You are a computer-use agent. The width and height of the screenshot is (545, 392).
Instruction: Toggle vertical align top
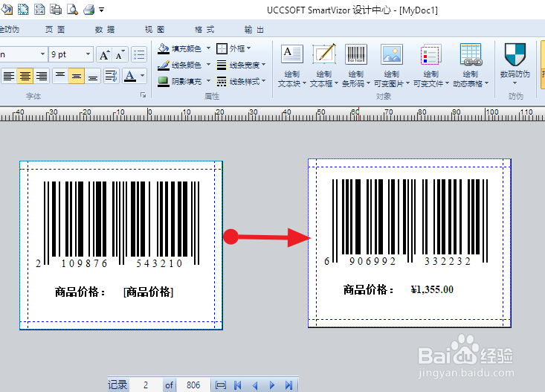click(60, 76)
